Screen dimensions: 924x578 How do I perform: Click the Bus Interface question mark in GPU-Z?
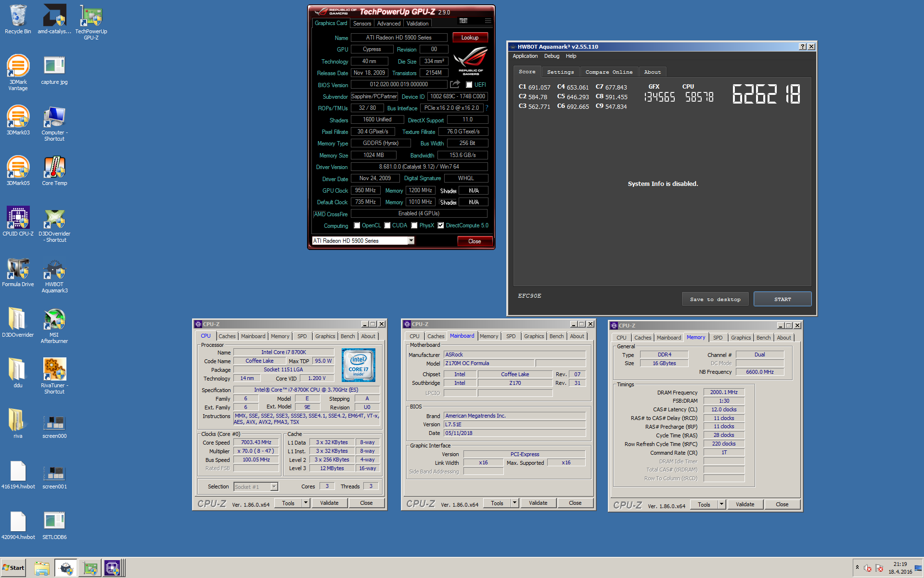(487, 108)
